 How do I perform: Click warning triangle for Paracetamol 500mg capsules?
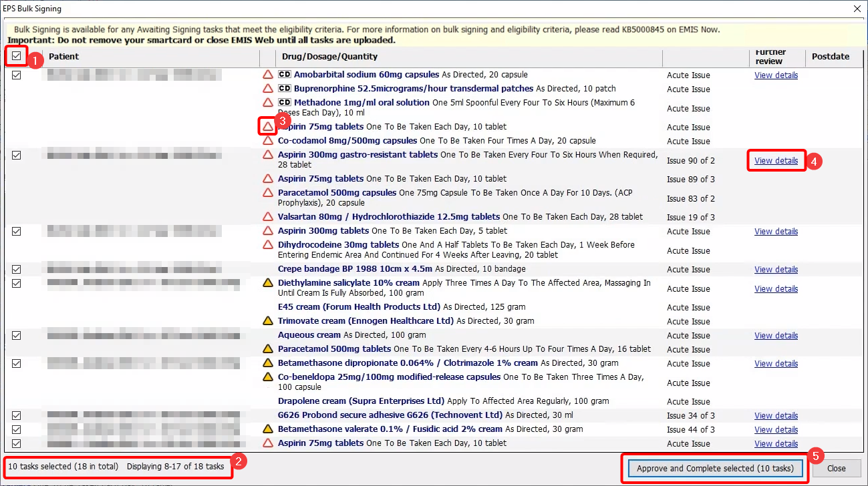tap(268, 193)
